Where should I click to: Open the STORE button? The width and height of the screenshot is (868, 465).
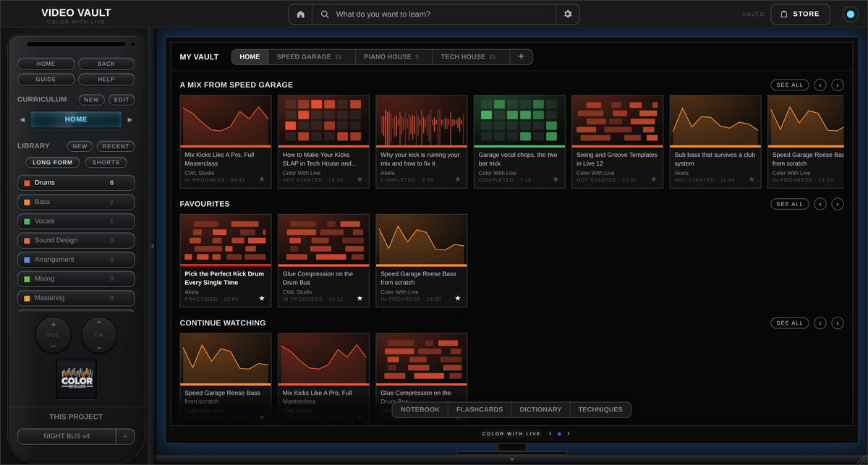click(799, 14)
